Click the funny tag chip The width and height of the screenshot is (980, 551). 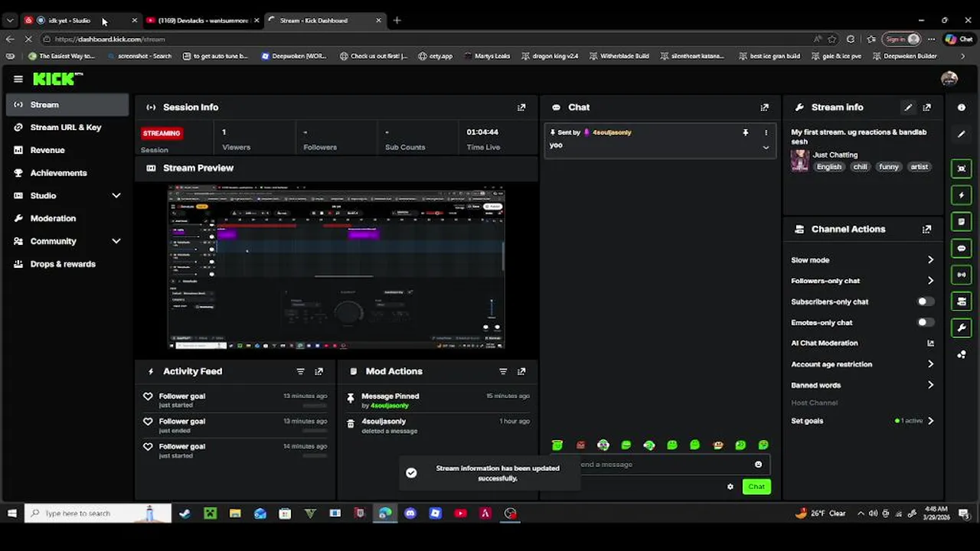[x=888, y=167]
